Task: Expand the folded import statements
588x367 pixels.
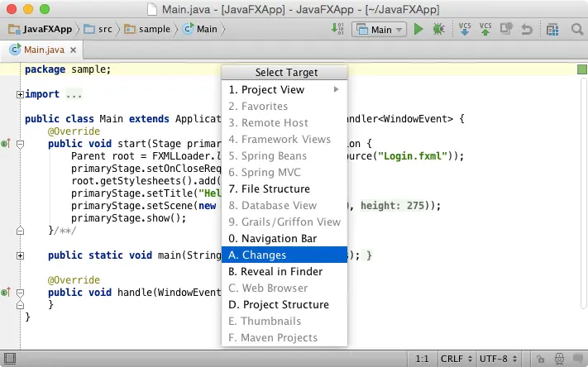Action: click(x=20, y=94)
